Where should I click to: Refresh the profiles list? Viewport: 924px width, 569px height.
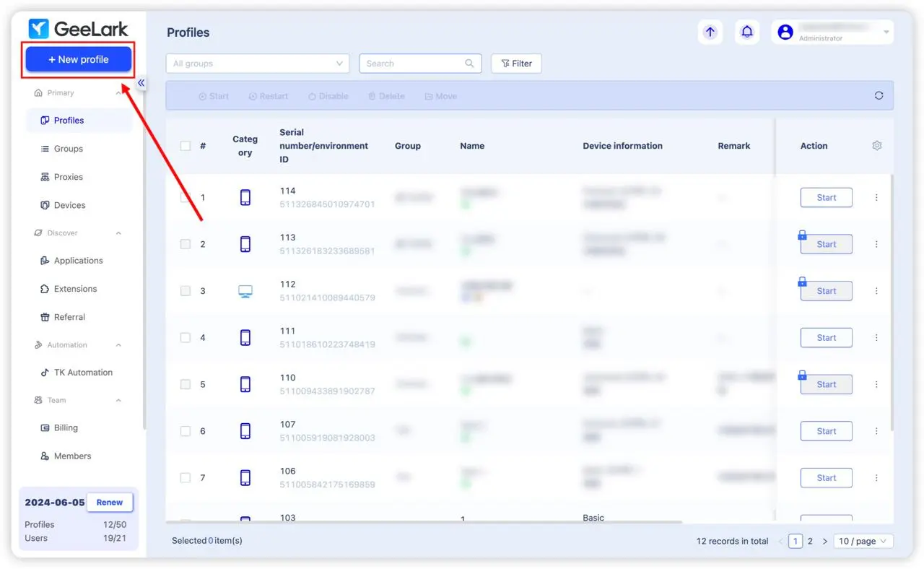(879, 95)
